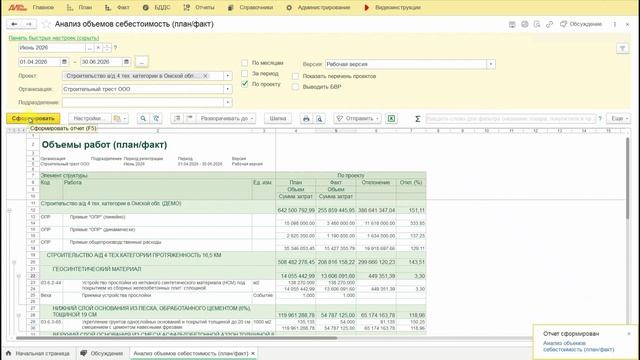
Task: Click the calculator icon in the title bar
Action: pyautogui.click(x=512, y=24)
